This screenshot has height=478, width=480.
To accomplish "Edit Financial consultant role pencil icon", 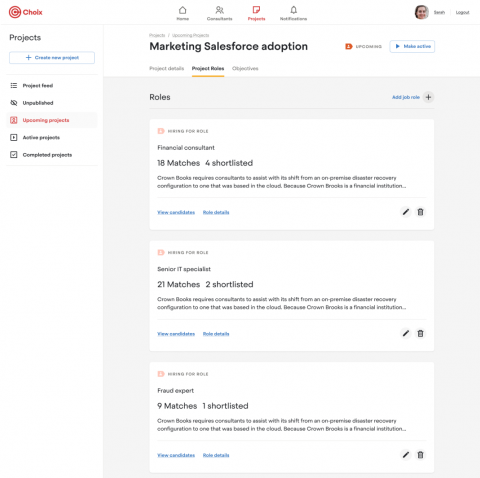I will point(406,212).
